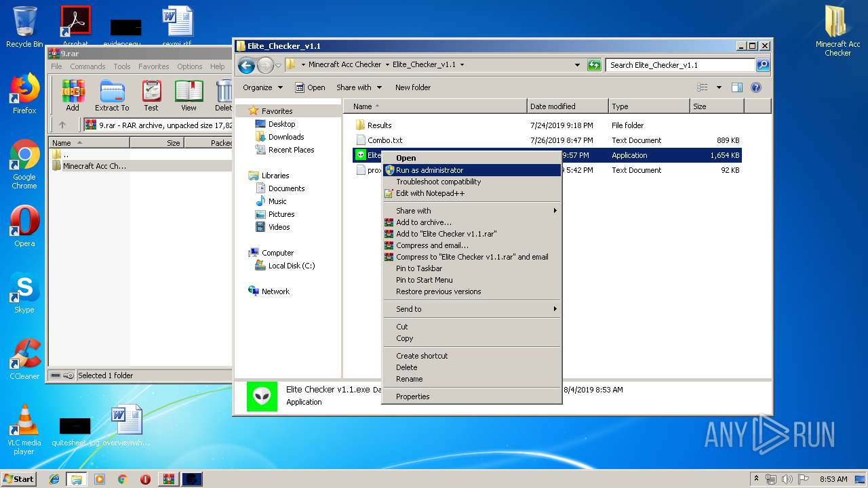Open Opera desktop shortcut
868x488 pixels.
(24, 226)
